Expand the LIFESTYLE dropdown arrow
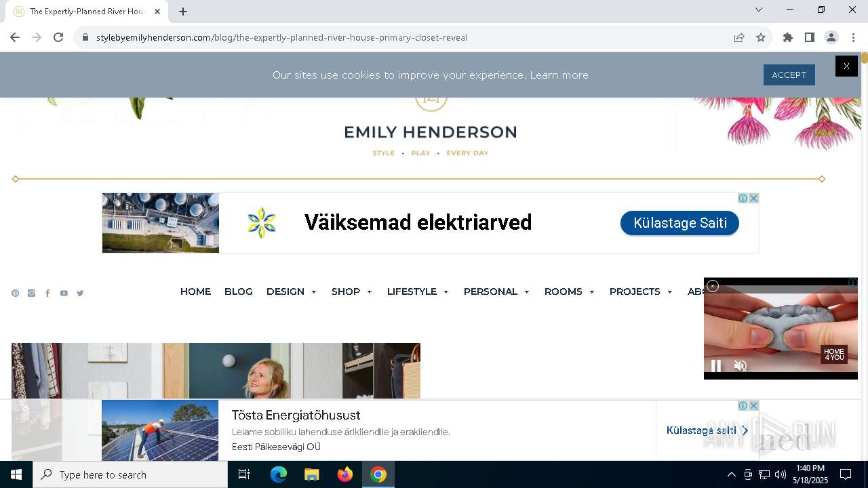Viewport: 868px width, 488px height. [446, 292]
